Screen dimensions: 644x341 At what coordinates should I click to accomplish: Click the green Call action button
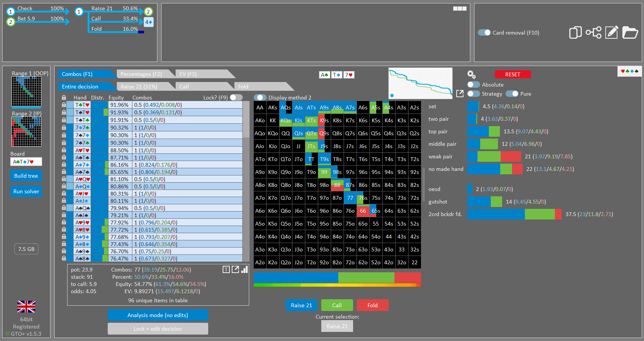click(337, 305)
